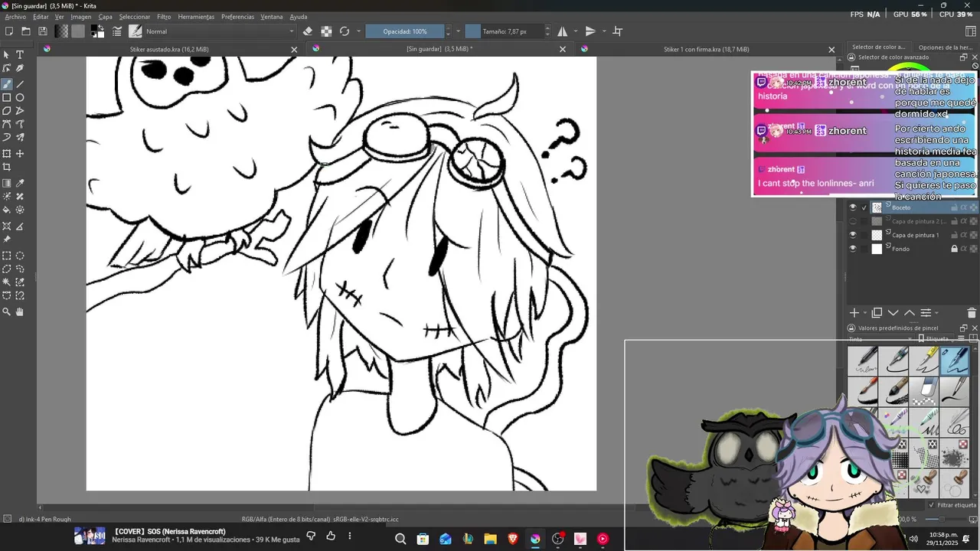Reload the original brush preset
The image size is (980, 551).
coord(345,31)
